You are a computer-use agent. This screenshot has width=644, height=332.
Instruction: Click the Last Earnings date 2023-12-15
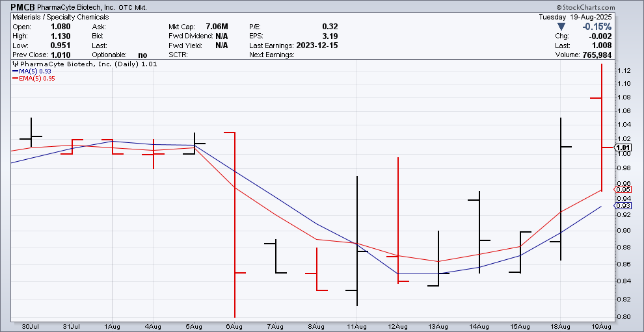pyautogui.click(x=318, y=45)
